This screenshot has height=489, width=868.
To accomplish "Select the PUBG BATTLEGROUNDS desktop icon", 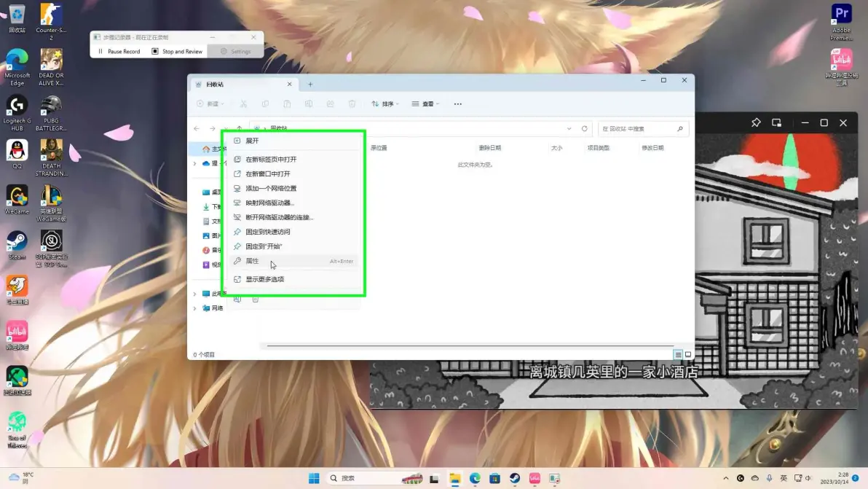I will coord(51,113).
